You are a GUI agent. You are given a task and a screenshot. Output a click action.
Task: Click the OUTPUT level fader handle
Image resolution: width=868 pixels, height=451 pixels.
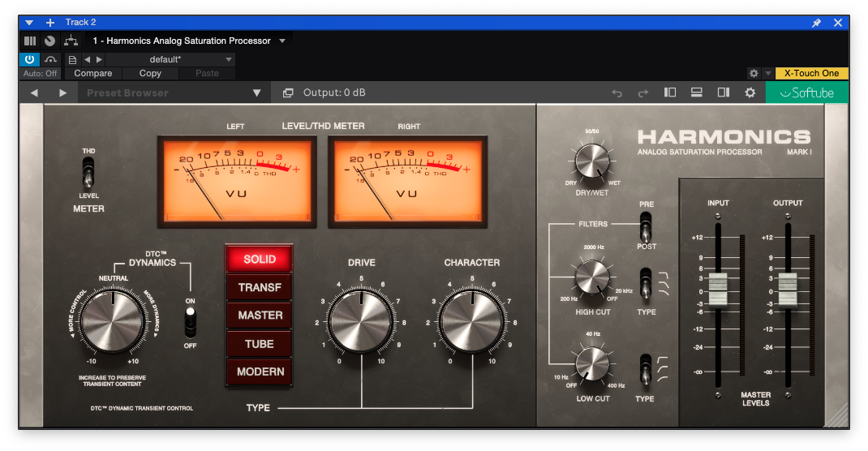[788, 290]
